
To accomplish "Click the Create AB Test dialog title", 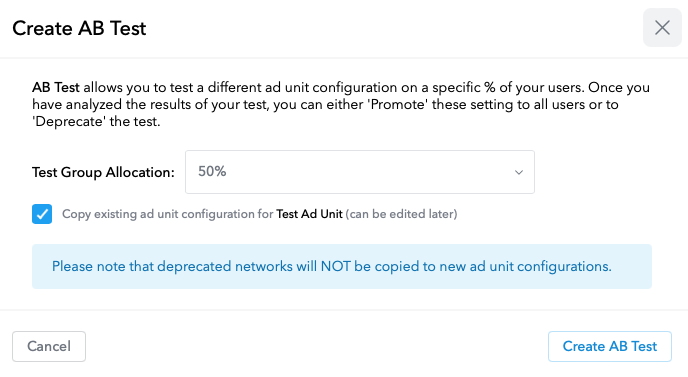I will (x=79, y=29).
